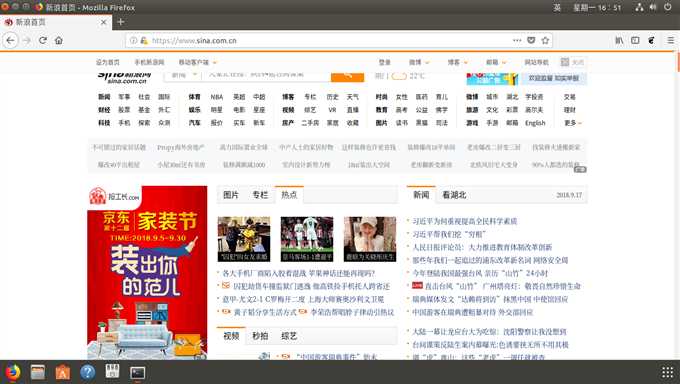Image resolution: width=680 pixels, height=384 pixels.
Task: Select the 新闻 tab in news panel
Action: point(421,194)
